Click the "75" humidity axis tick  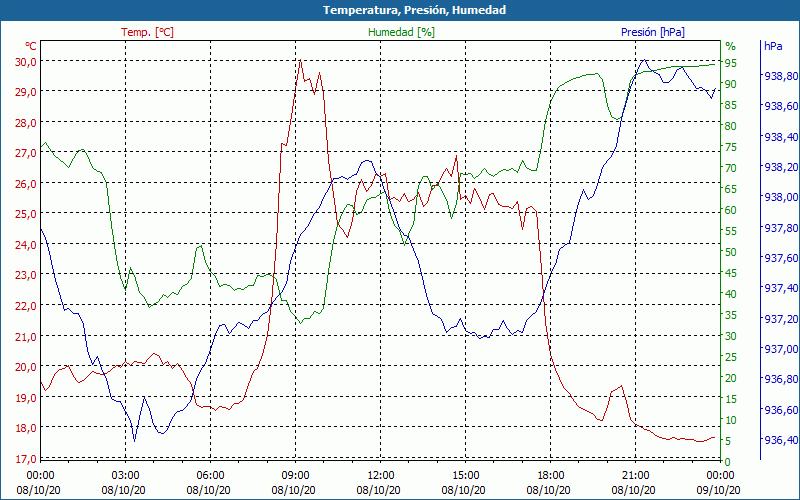point(731,147)
